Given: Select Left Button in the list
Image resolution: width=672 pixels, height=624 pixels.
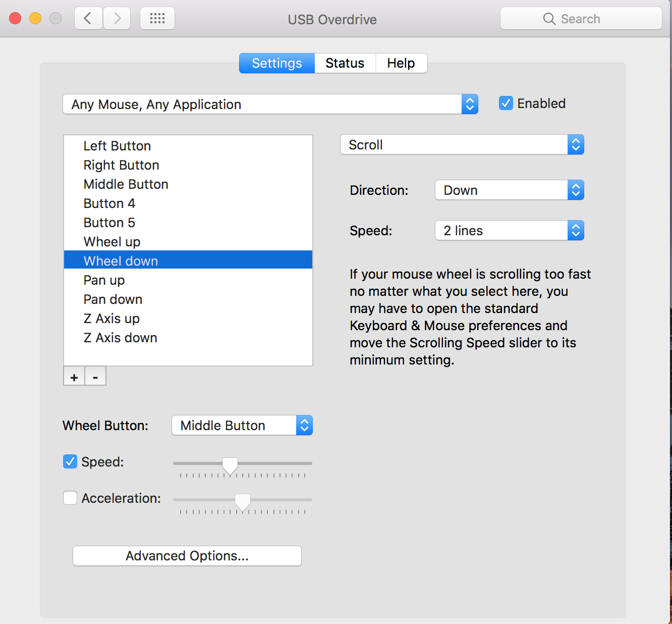Looking at the screenshot, I should click(188, 146).
